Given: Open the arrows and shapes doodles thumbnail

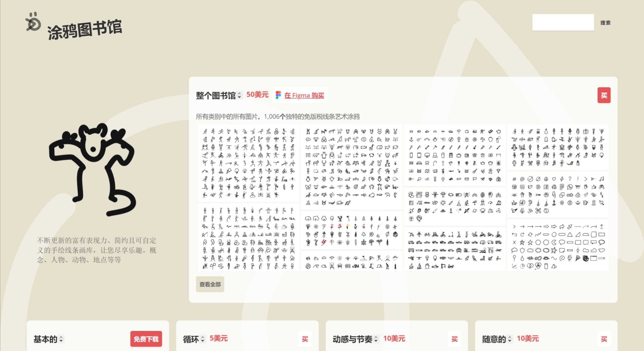Looking at the screenshot, I should pos(558,245).
